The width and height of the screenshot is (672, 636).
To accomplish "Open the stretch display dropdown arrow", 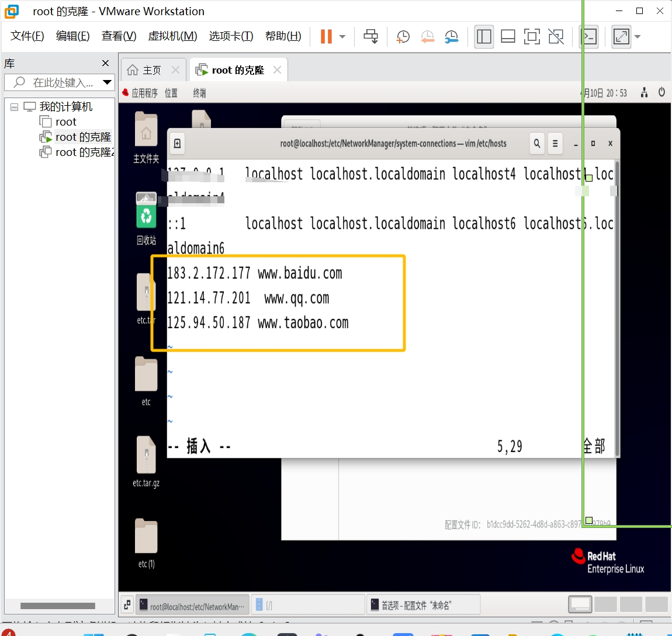I will (638, 37).
